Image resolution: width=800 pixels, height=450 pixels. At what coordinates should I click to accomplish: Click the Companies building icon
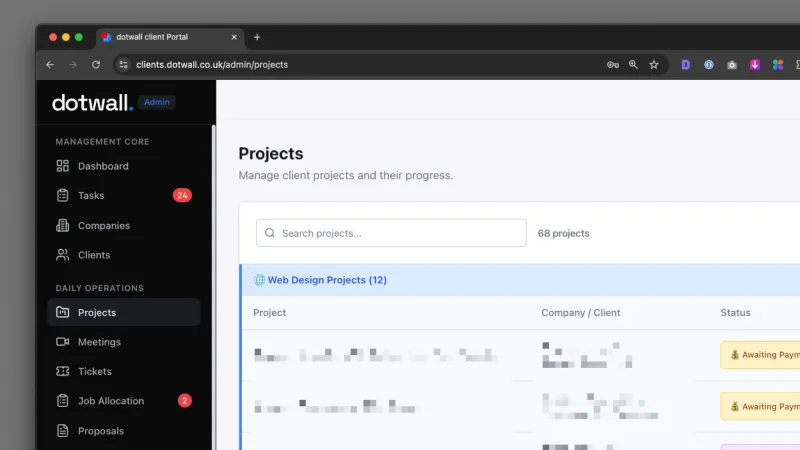(62, 226)
